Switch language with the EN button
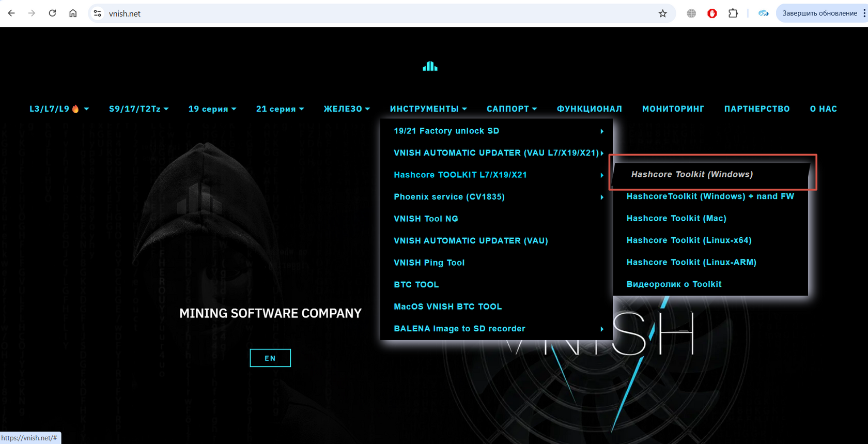Viewport: 868px width, 444px height. point(270,358)
